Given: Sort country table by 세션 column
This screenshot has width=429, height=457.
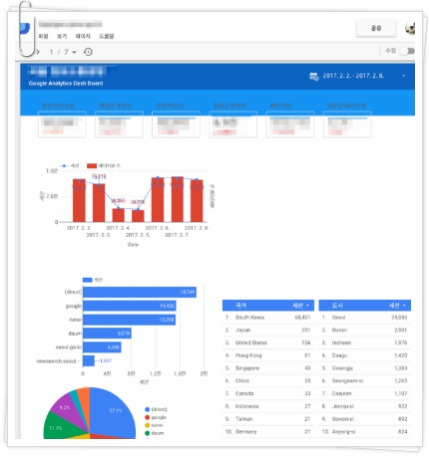Looking at the screenshot, I should pos(301,305).
